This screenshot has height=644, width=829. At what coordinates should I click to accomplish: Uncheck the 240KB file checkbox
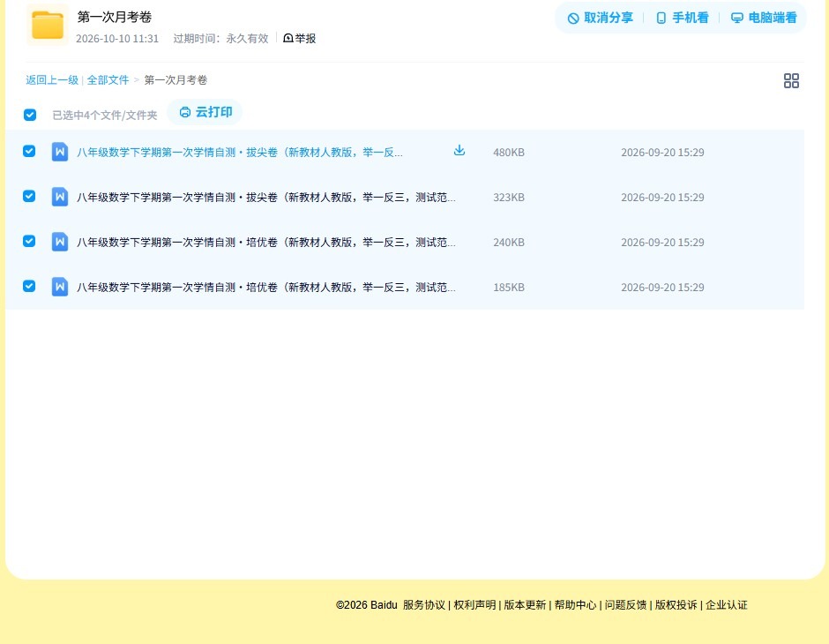(29, 241)
